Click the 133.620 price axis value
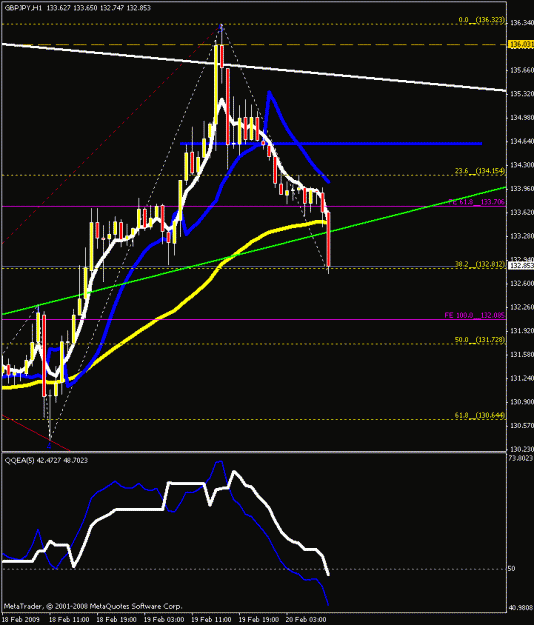Image resolution: width=534 pixels, height=625 pixels. (521, 212)
